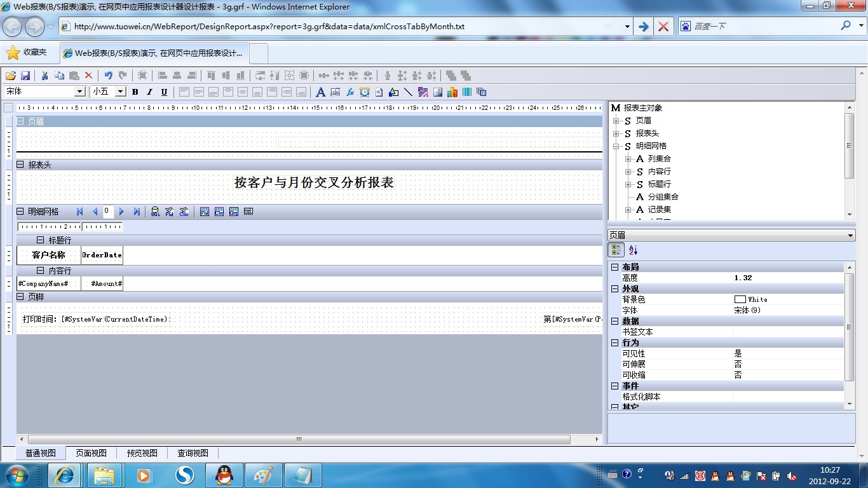Open the SQL query icon in detail grid bar
Image resolution: width=868 pixels, height=488 pixels.
coord(155,212)
